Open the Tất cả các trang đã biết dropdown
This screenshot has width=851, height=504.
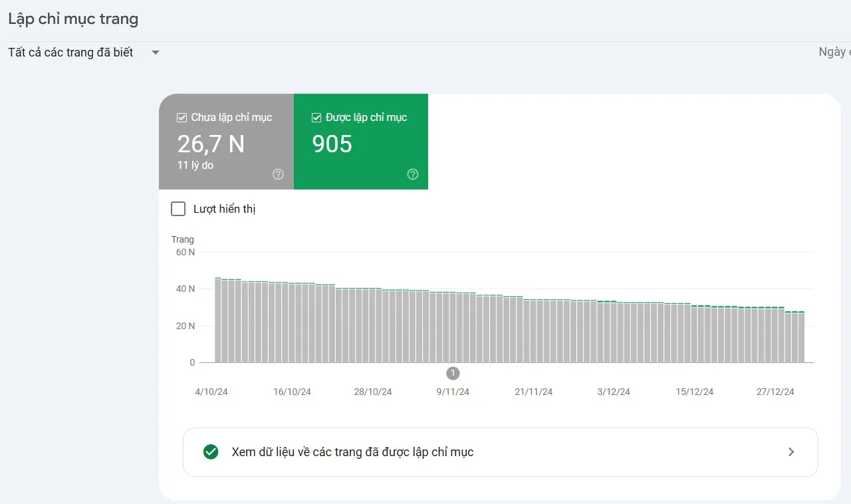click(x=70, y=52)
